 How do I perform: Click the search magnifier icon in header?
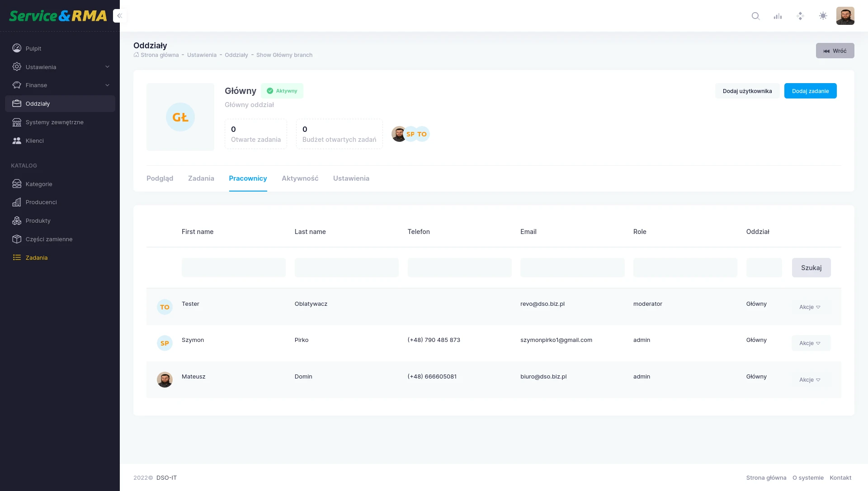pyautogui.click(x=755, y=16)
